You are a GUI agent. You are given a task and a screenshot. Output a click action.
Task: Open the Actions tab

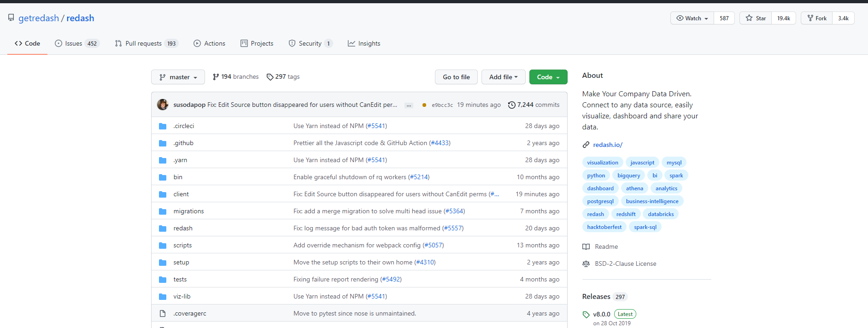[x=210, y=43]
